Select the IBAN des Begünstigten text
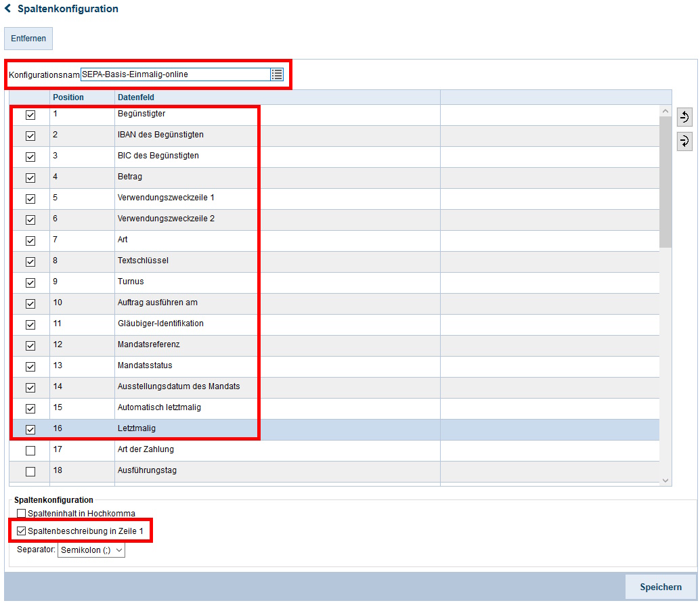Image resolution: width=700 pixels, height=603 pixels. point(160,135)
